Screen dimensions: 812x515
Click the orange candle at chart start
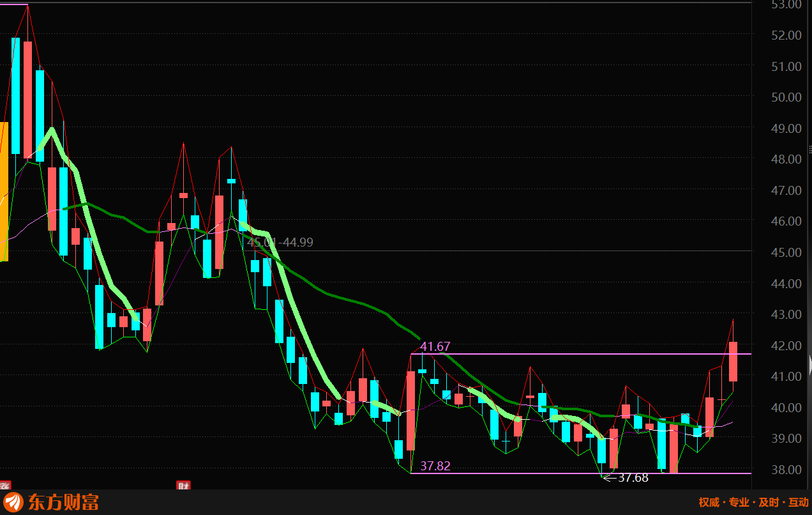pos(4,191)
